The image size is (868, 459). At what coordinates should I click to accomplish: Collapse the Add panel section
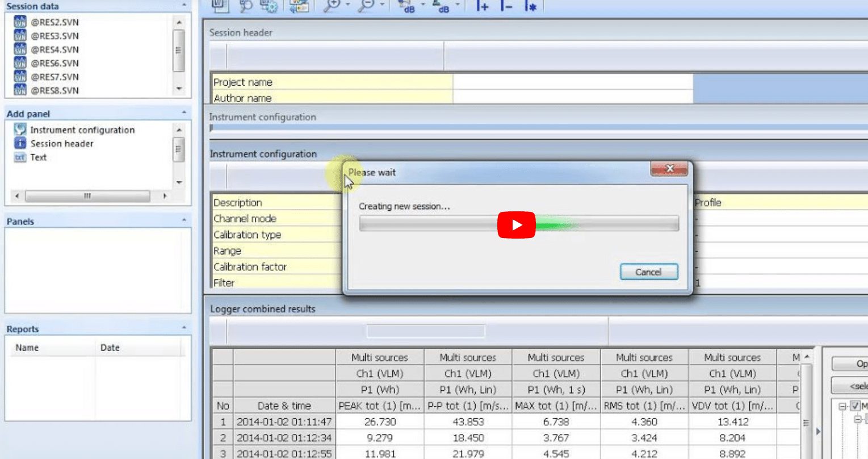pos(184,113)
